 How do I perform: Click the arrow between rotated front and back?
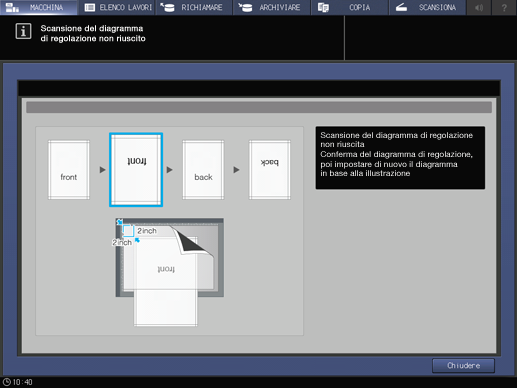pyautogui.click(x=170, y=170)
